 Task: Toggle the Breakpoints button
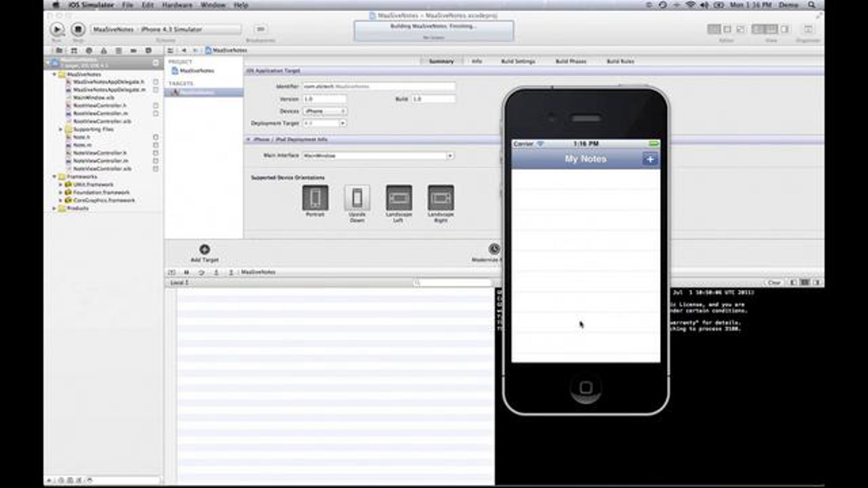click(260, 29)
